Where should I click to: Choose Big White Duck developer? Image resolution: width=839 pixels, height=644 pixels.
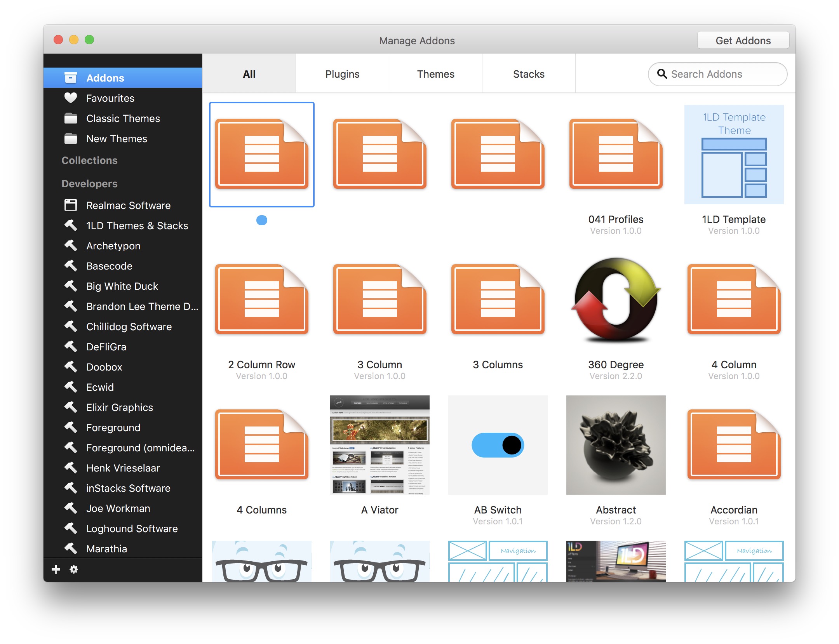[x=122, y=286]
